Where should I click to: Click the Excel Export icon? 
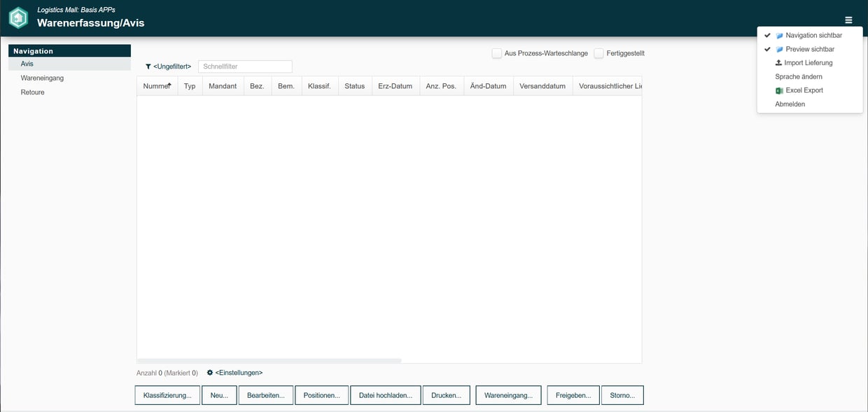pyautogui.click(x=779, y=90)
